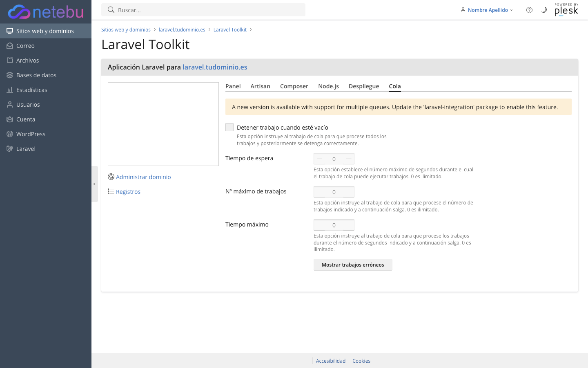
Task: Expand the breadcrumb chevron after Laravel Toolkit
Action: coord(251,29)
